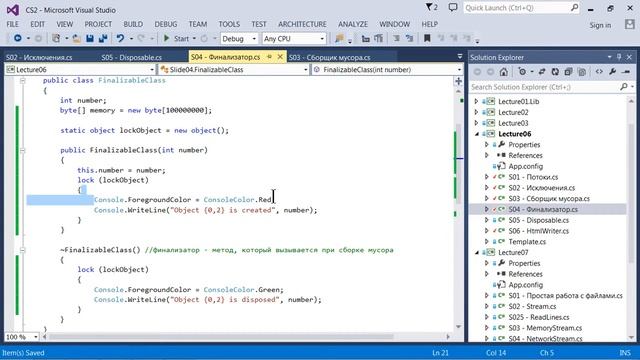Select App.config under Lecture06
The image size is (640, 360).
526,166
